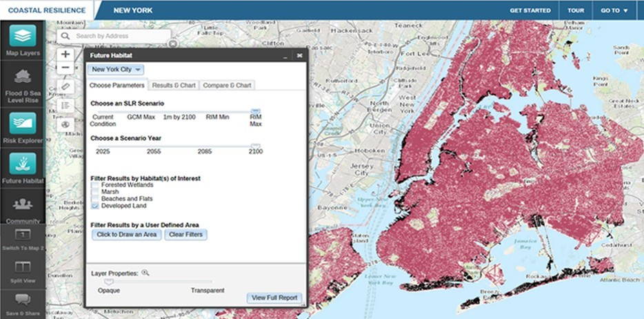The width and height of the screenshot is (644, 319).
Task: Expand the GO TO menu
Action: [614, 10]
